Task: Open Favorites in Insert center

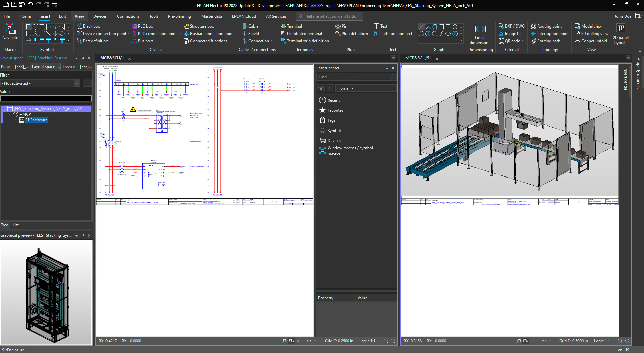Action: click(x=335, y=110)
